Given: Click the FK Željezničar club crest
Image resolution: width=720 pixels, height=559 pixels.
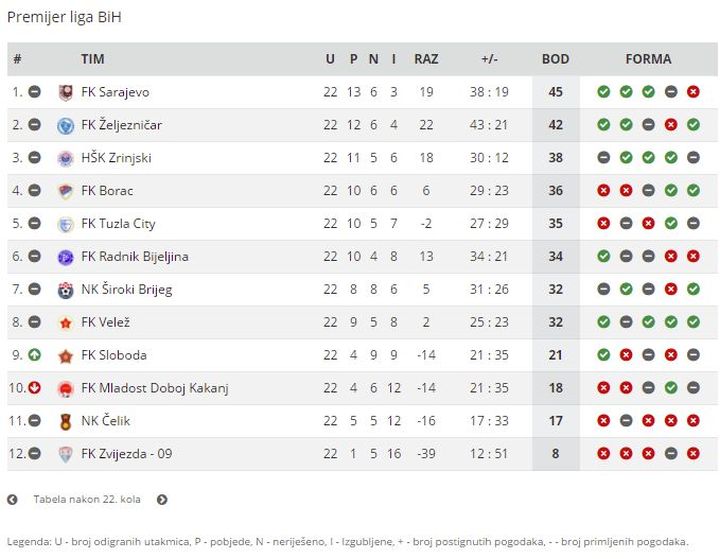Looking at the screenshot, I should coord(66,125).
